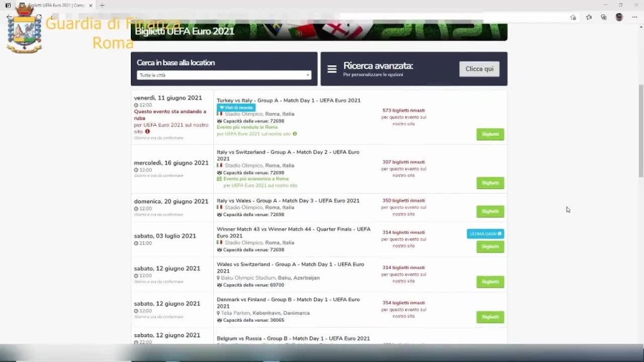This screenshot has height=362, width=644.
Task: Click the clock icon for sabato 03 luglio
Action: 136,243
